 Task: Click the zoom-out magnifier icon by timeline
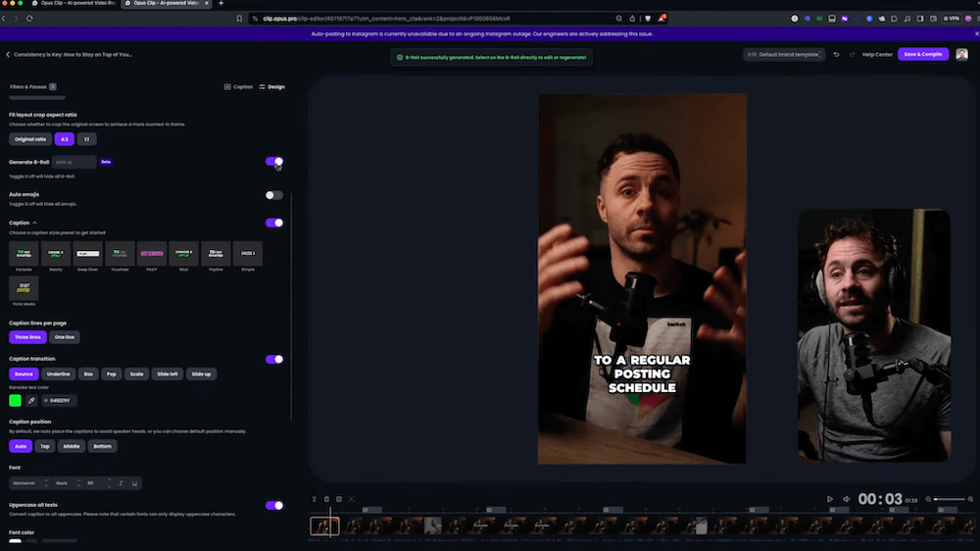pos(928,499)
